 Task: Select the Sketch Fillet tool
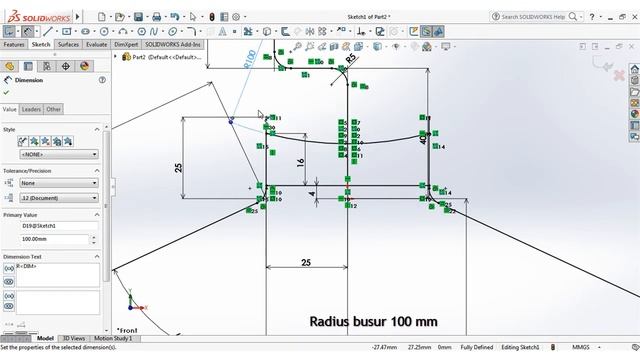click(191, 31)
